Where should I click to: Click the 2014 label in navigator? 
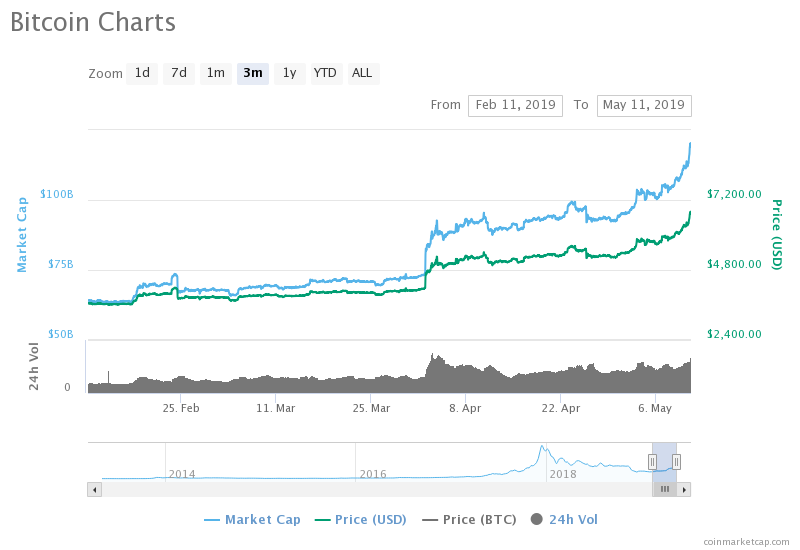click(x=182, y=474)
